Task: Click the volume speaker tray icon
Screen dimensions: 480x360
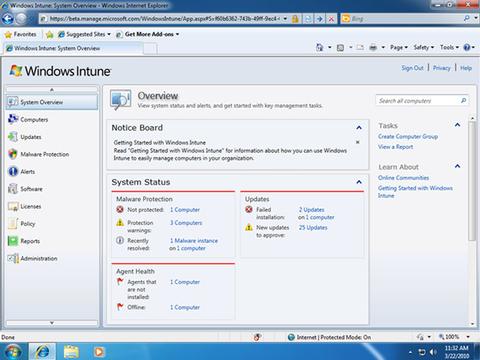Action: 433,352
